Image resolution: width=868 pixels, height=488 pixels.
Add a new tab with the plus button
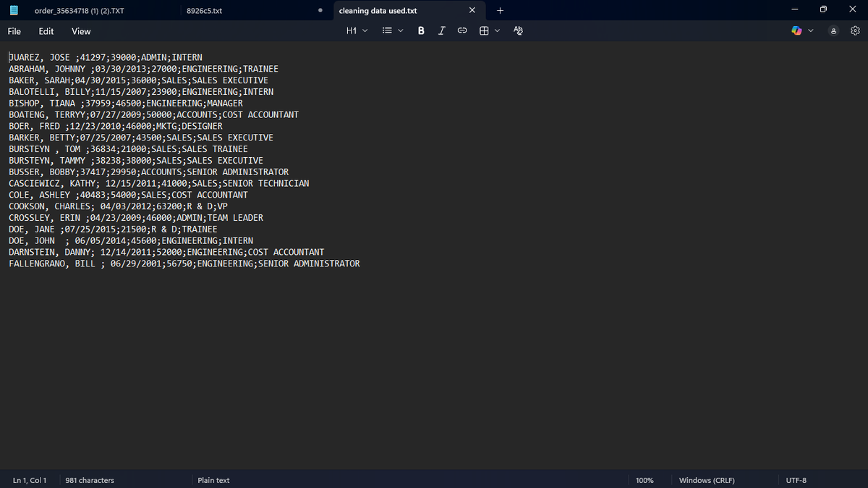point(501,11)
